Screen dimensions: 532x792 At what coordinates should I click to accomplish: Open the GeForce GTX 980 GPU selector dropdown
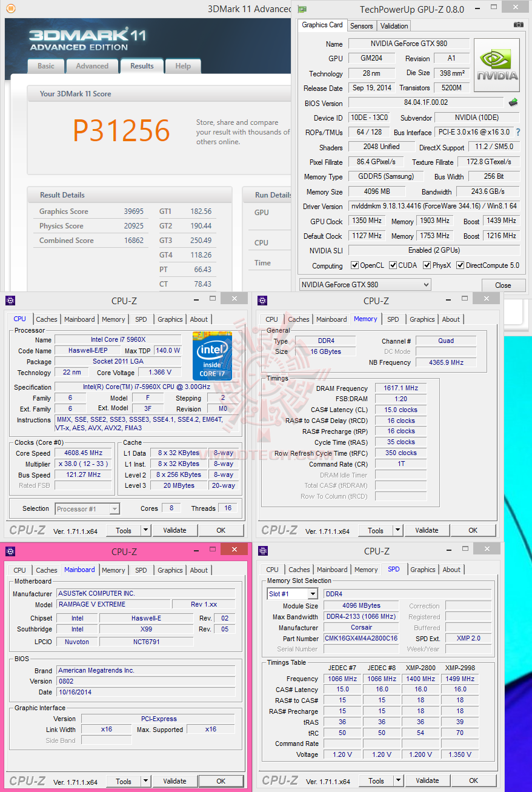click(x=365, y=284)
